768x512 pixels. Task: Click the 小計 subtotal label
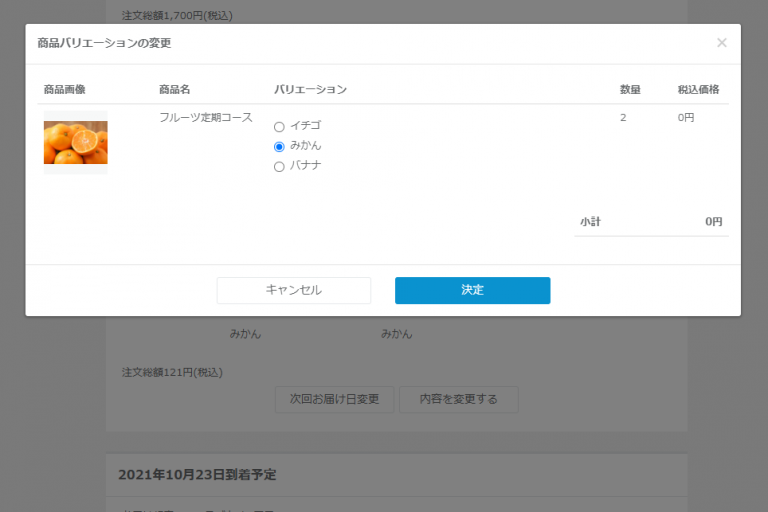(590, 221)
